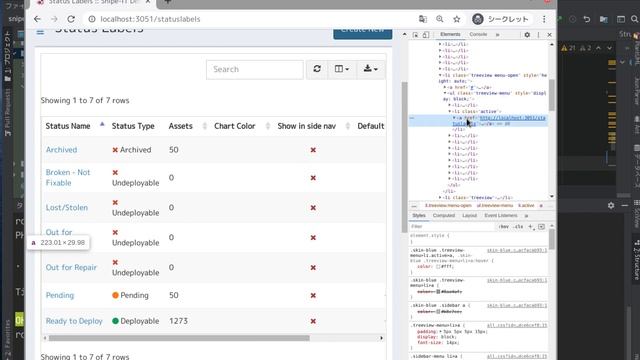Toggle the sidebar hamburger menu
Image resolution: width=640 pixels, height=360 pixels.
coord(40,32)
